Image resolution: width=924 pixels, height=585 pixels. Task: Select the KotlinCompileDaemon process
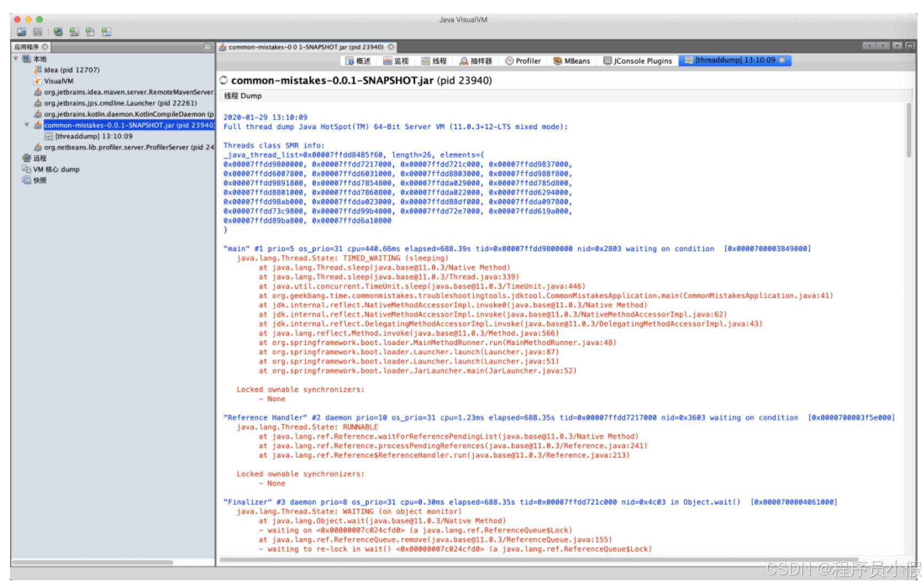point(124,114)
